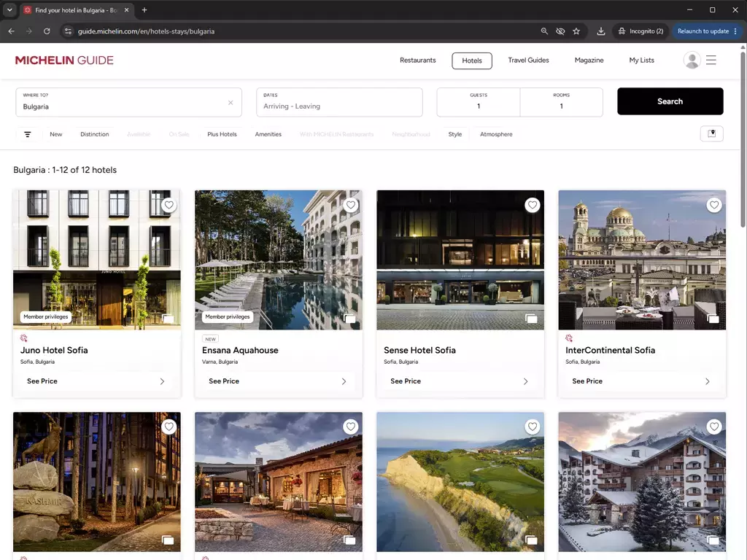This screenshot has width=747, height=560.
Task: Open the Sense Hotel Sofia photo
Action: point(460,260)
